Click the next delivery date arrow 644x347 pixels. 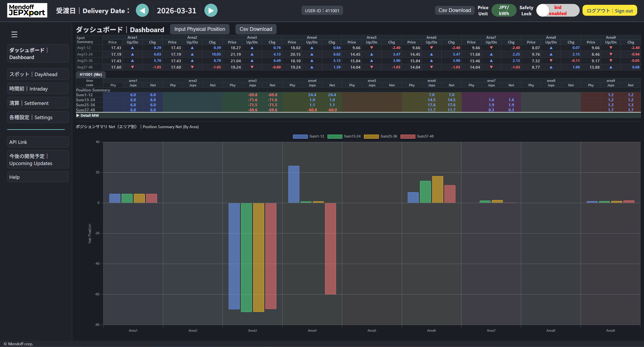pos(211,10)
